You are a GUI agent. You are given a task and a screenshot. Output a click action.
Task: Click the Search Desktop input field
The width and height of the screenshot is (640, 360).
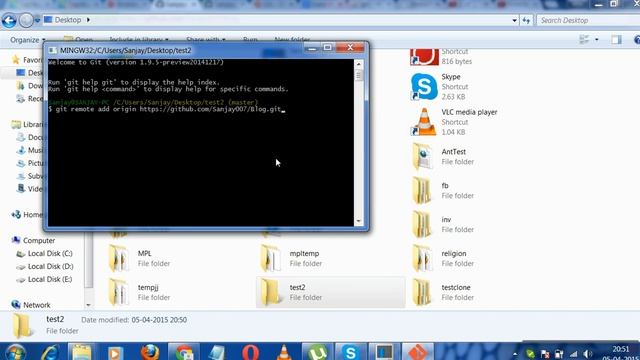click(588, 20)
